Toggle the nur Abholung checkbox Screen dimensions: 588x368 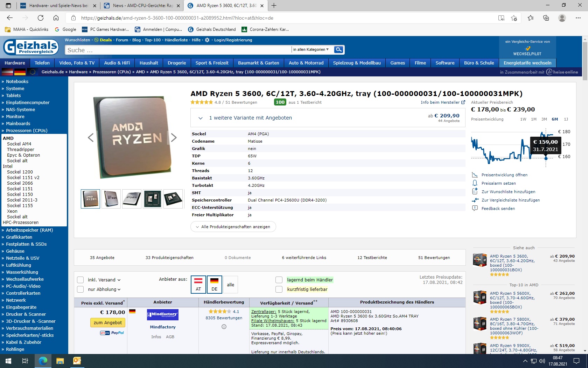click(80, 289)
